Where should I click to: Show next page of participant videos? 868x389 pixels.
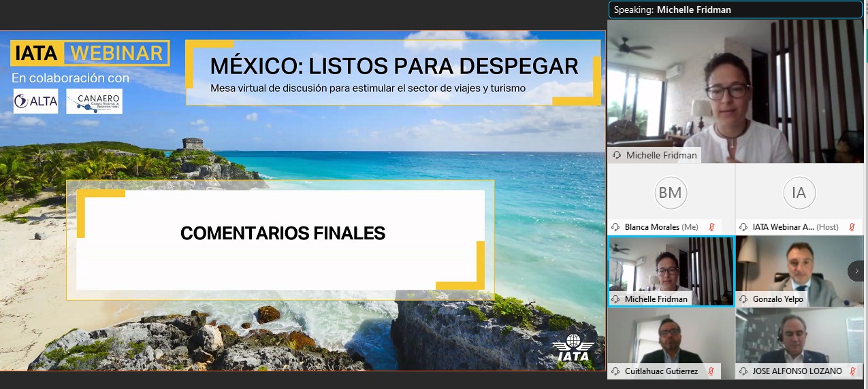point(856,271)
